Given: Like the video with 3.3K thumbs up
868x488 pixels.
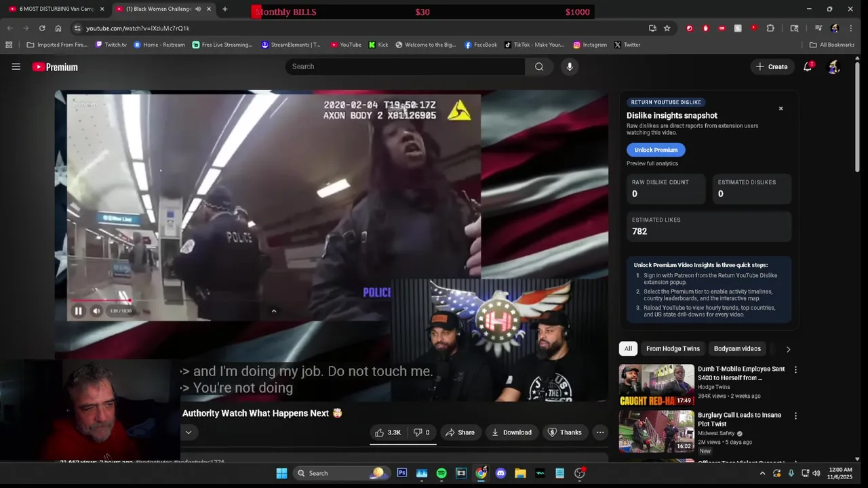Looking at the screenshot, I should tap(388, 432).
